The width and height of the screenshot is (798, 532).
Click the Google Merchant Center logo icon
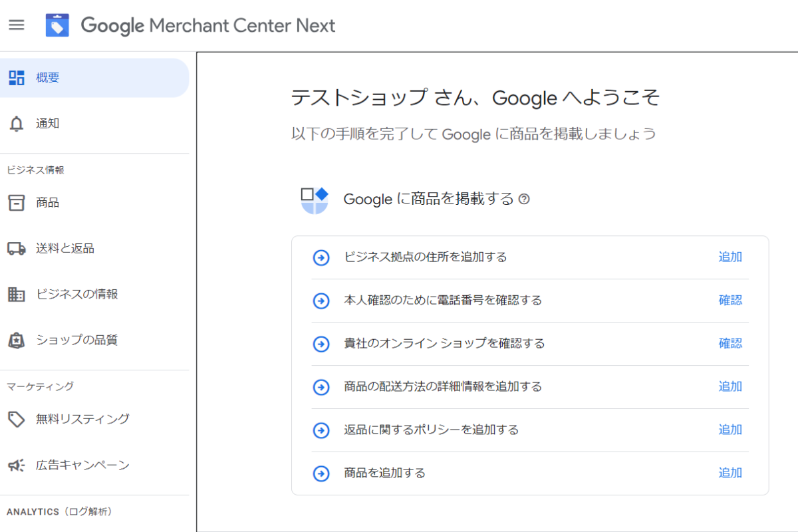[57, 25]
